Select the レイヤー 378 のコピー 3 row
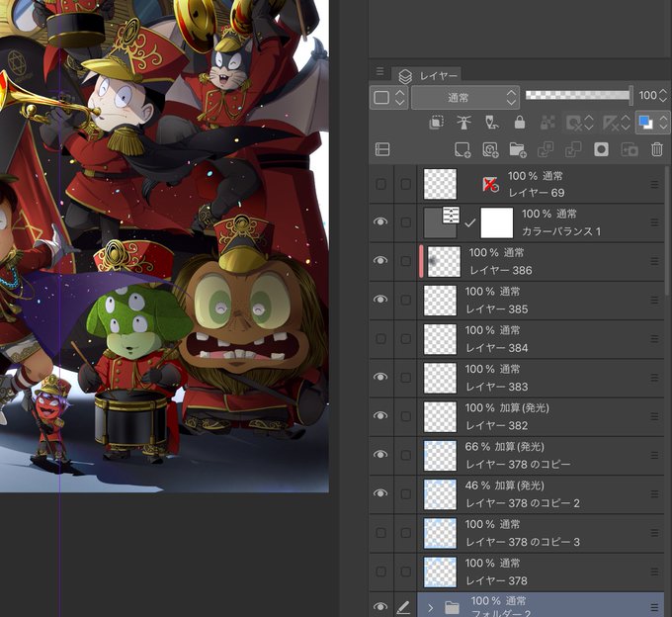The height and width of the screenshot is (617, 672). 541,533
